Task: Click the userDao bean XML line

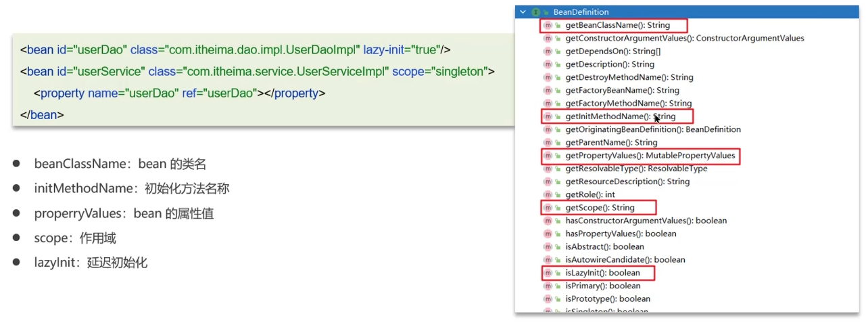Action: 235,50
